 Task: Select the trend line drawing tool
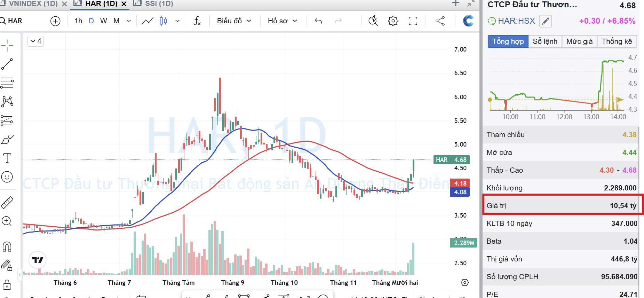click(7, 64)
